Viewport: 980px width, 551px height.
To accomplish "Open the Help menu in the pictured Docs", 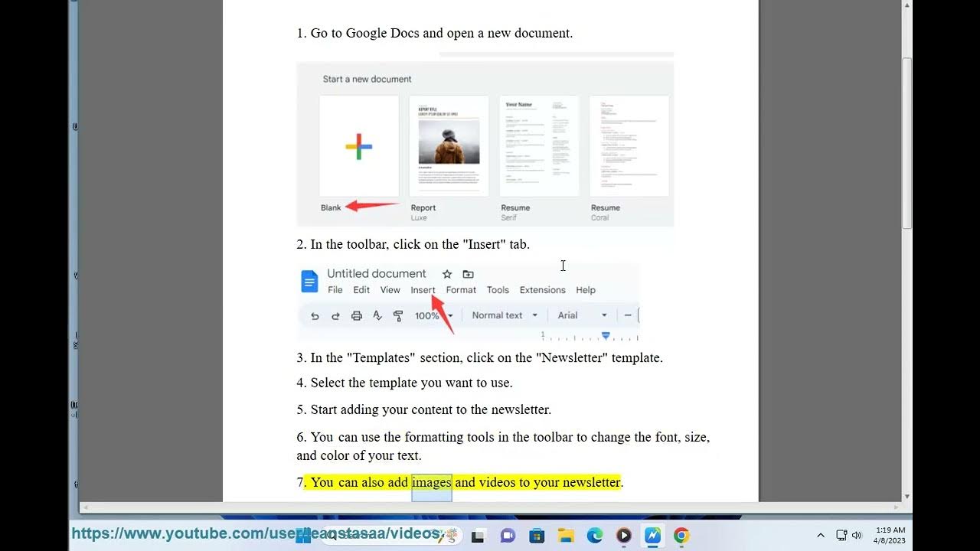I will click(586, 290).
